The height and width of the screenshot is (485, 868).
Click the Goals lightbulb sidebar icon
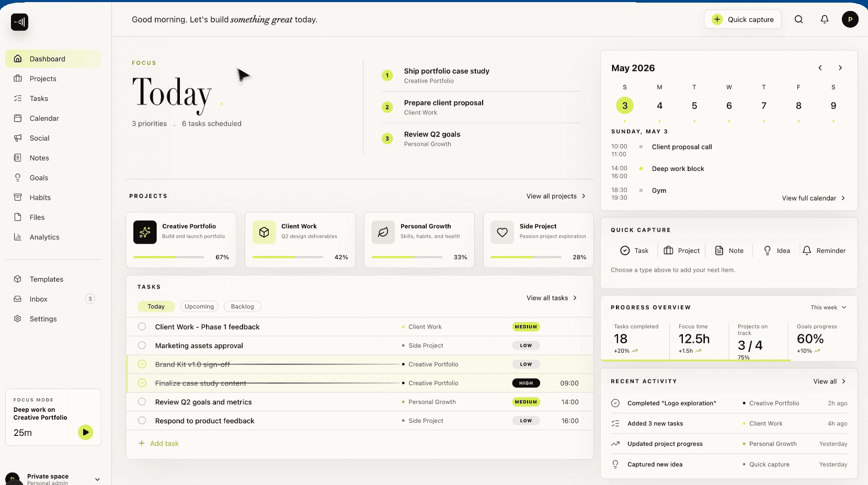tap(18, 178)
